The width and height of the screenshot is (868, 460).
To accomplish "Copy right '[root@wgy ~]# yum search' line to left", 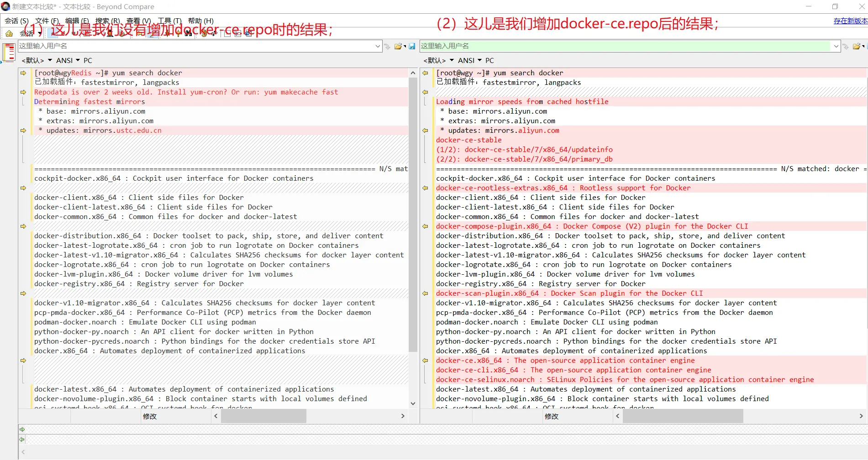I will pos(425,73).
